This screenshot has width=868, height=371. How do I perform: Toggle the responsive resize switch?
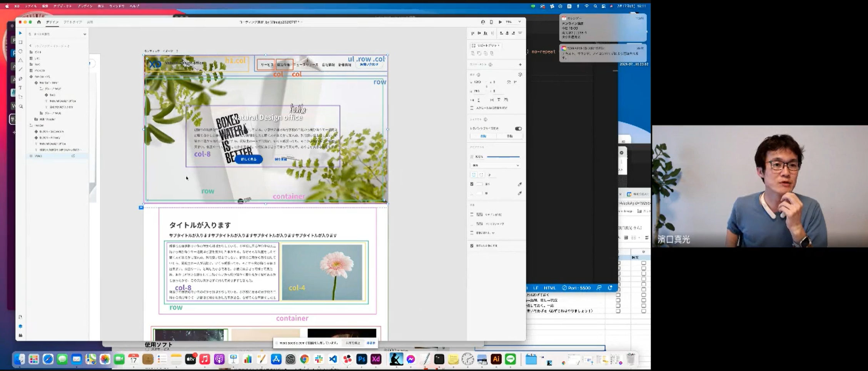[518, 129]
